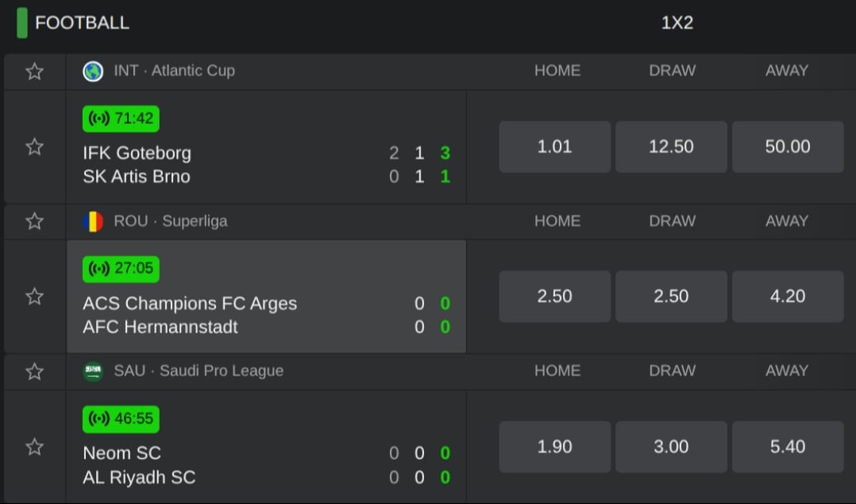Pick the 5.40 away odds for AL Riyadh SC

(787, 446)
